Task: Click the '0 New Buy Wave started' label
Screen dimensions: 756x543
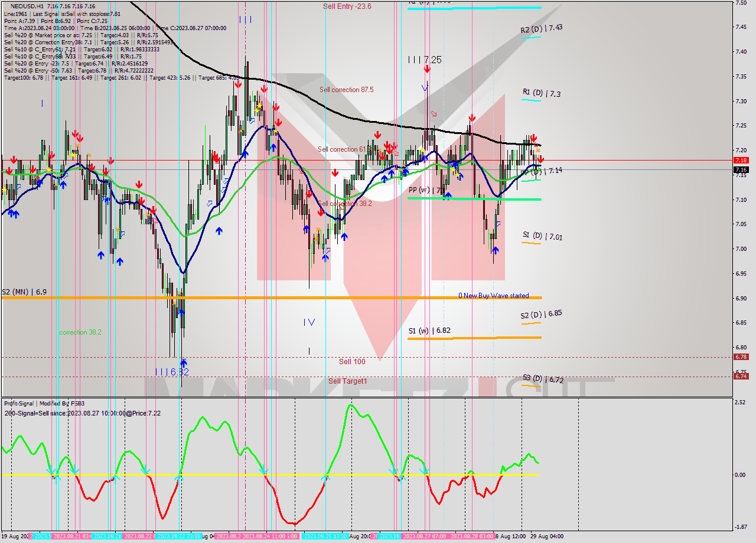Action: click(x=494, y=296)
